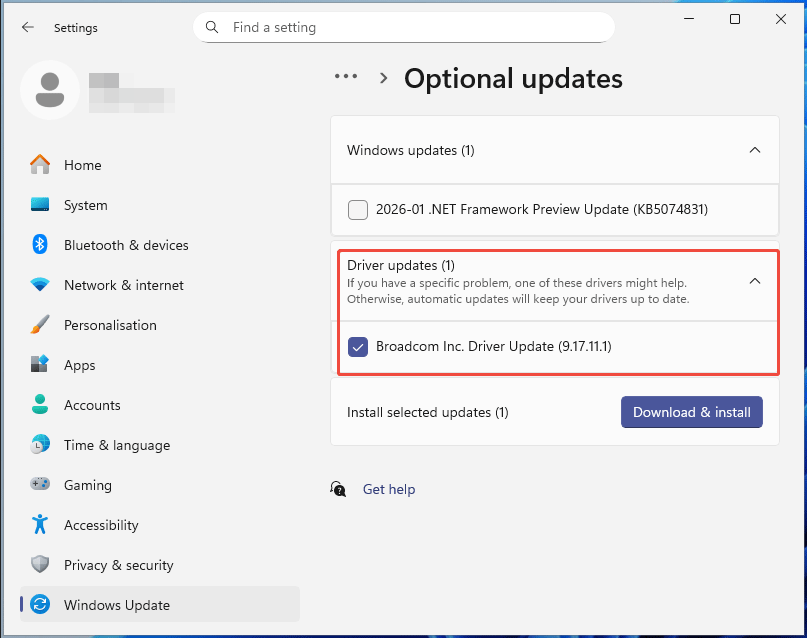
Task: Open the Get help link
Action: 389,489
